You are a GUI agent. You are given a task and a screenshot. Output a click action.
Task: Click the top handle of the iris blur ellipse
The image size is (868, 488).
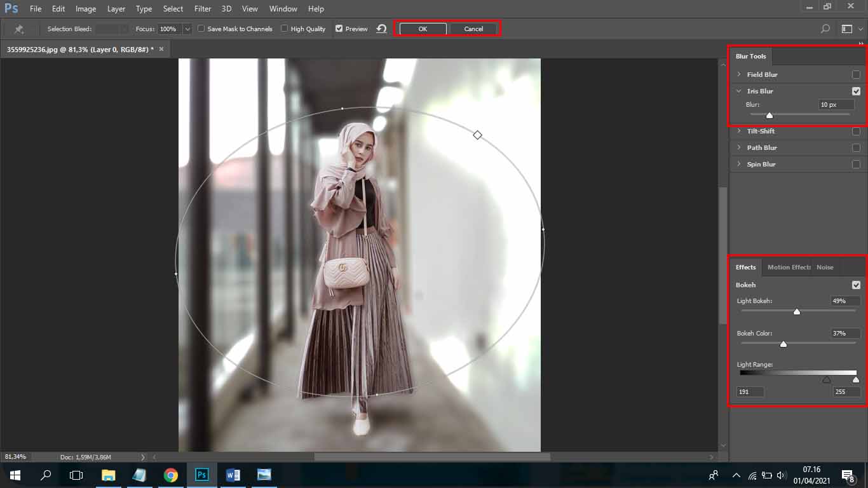(342, 109)
